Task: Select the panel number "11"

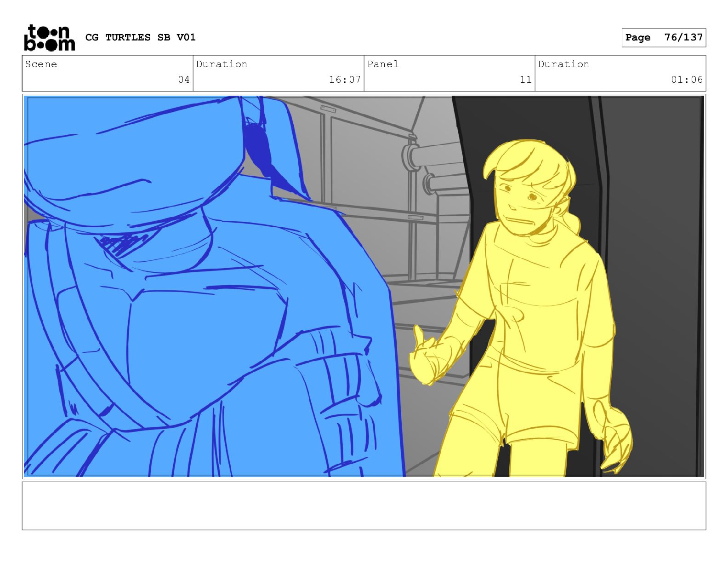Action: tap(526, 80)
